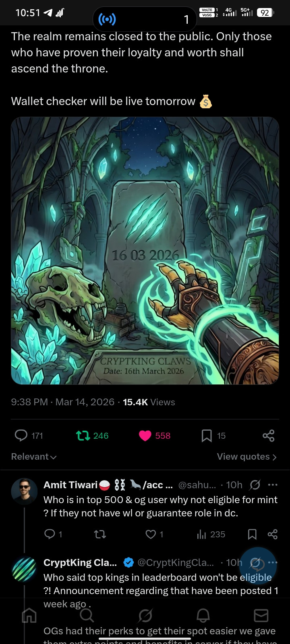The width and height of the screenshot is (290, 644).
Task: Open @CryptKingCla... profile handle link
Action: tap(176, 562)
